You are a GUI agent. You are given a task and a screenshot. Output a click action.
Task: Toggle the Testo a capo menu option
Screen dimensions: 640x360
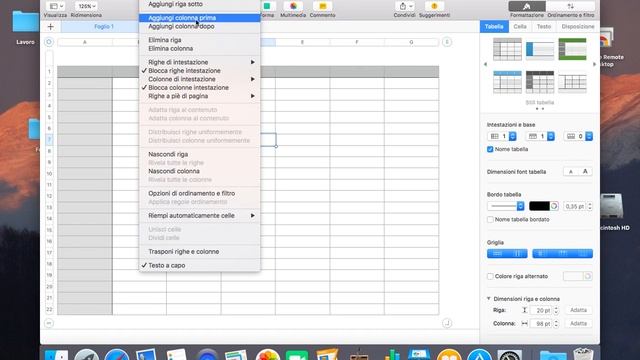(x=199, y=265)
